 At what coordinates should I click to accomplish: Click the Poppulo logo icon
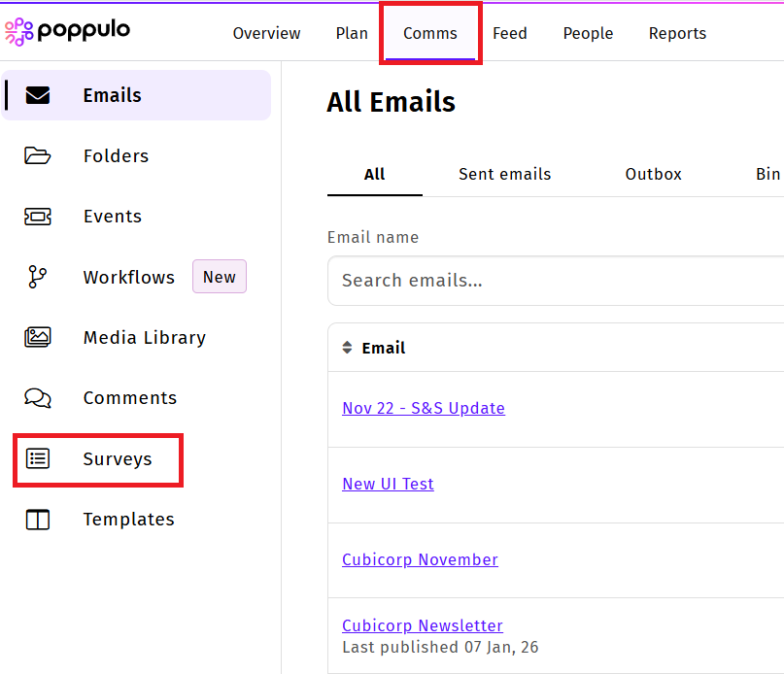18,32
